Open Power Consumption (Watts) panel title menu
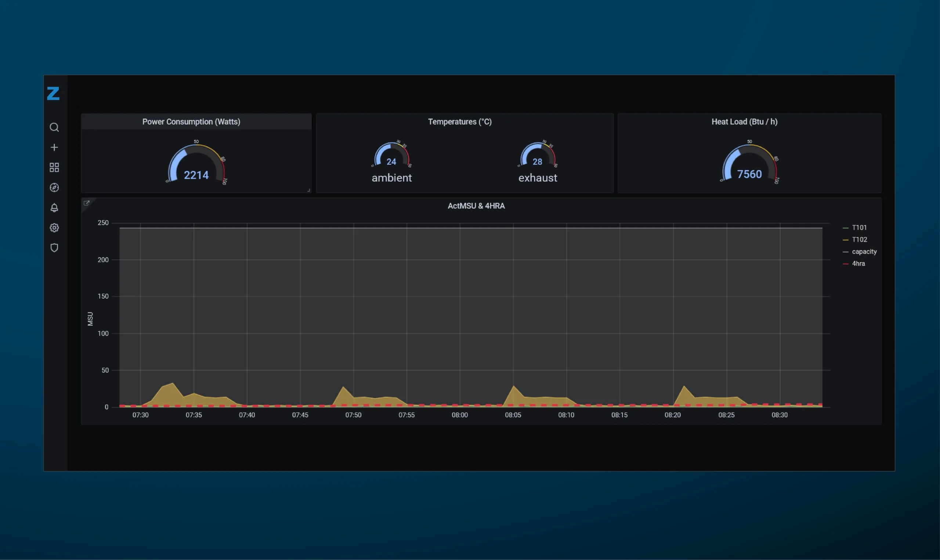Viewport: 940px width, 560px height. tap(191, 122)
